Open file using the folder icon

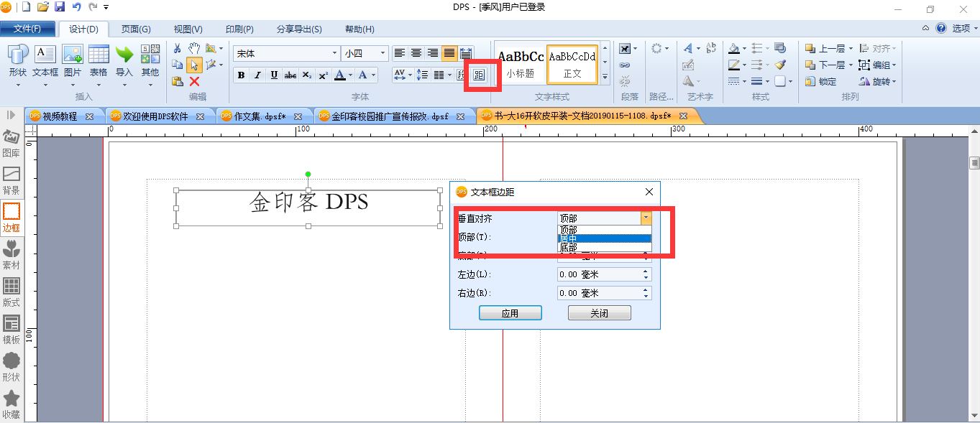click(x=43, y=7)
